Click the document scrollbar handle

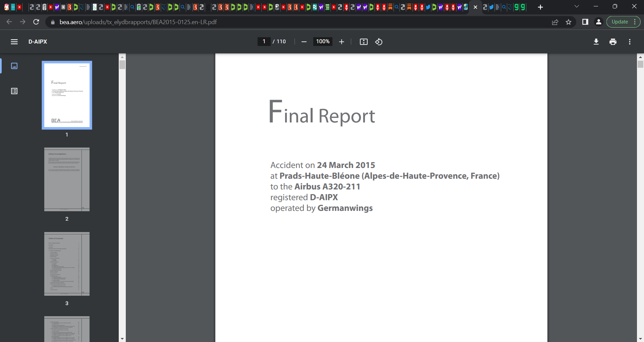click(x=640, y=64)
